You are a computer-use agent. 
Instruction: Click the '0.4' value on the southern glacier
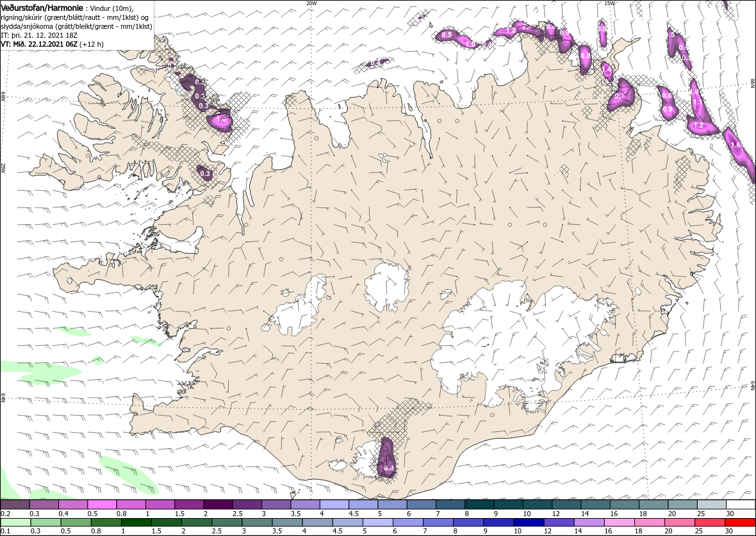point(389,468)
